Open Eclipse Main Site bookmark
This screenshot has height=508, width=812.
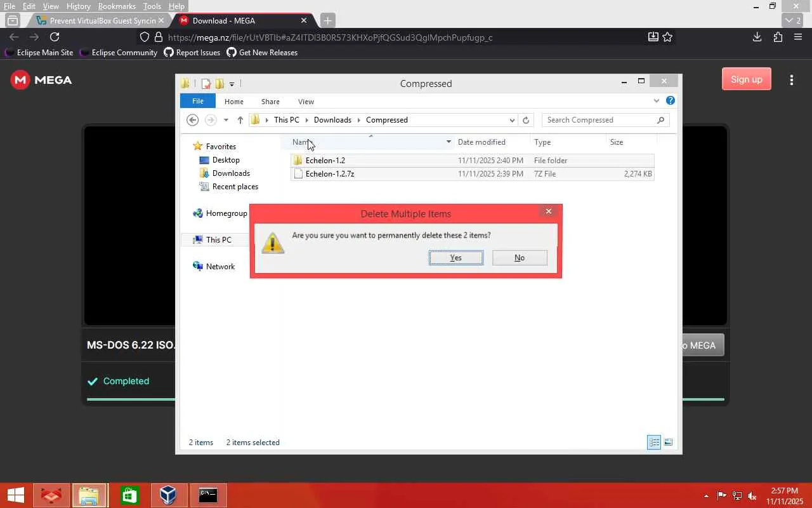tap(39, 53)
